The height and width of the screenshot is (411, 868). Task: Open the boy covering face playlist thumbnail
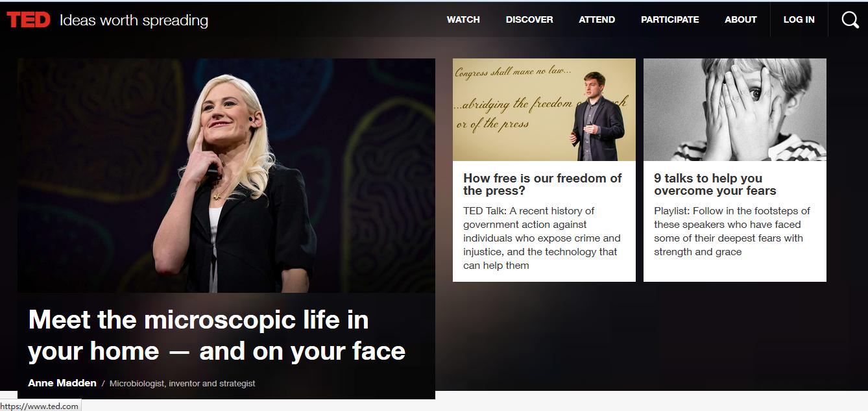pos(735,110)
